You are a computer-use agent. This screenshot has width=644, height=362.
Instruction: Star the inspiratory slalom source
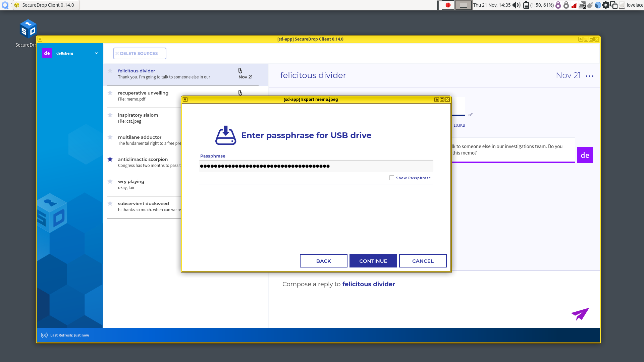pyautogui.click(x=110, y=115)
